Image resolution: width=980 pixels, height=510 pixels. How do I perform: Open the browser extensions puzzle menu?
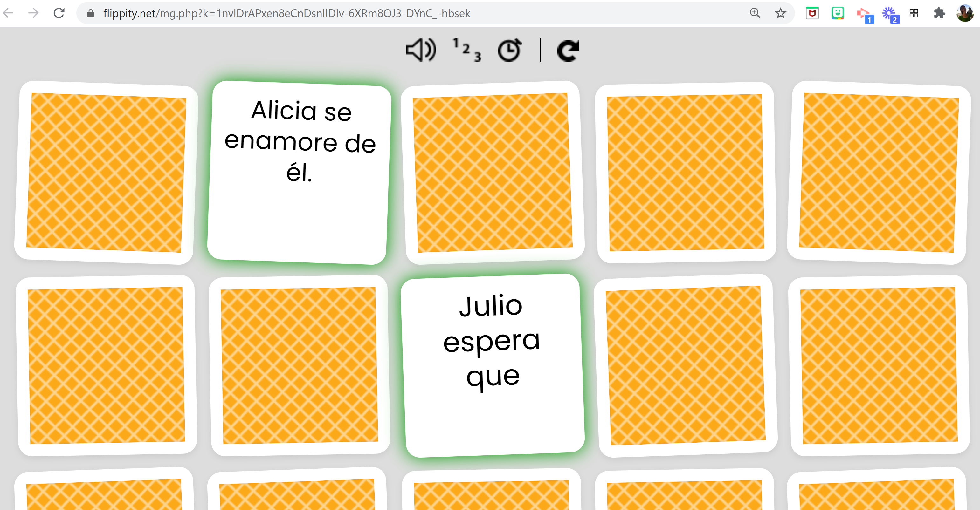coord(940,13)
